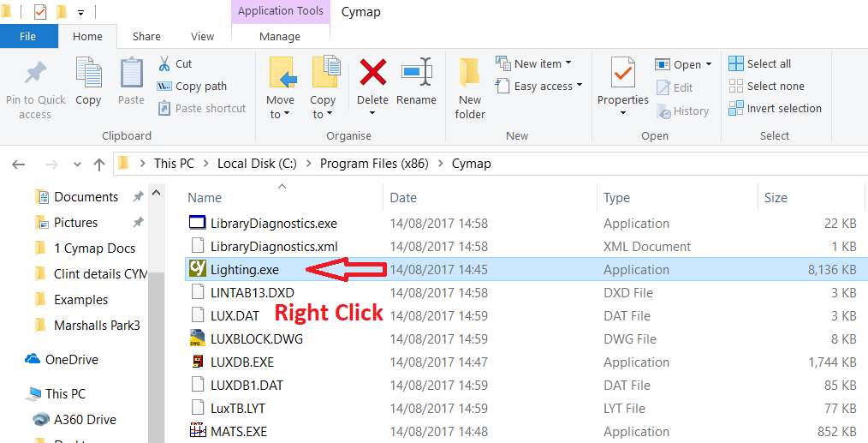Select A360 Drive in navigation pane
This screenshot has height=443, width=868.
[x=85, y=420]
